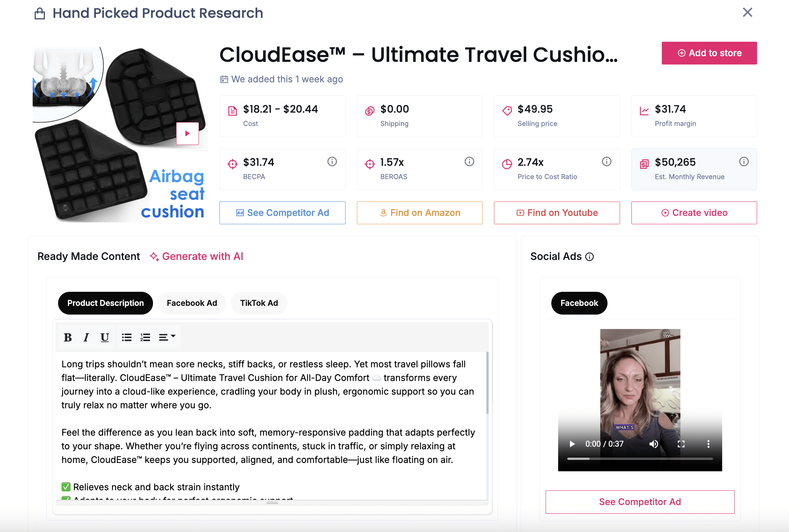The image size is (789, 532).
Task: Click the Price to Cost Ratio info icon
Action: [x=607, y=162]
